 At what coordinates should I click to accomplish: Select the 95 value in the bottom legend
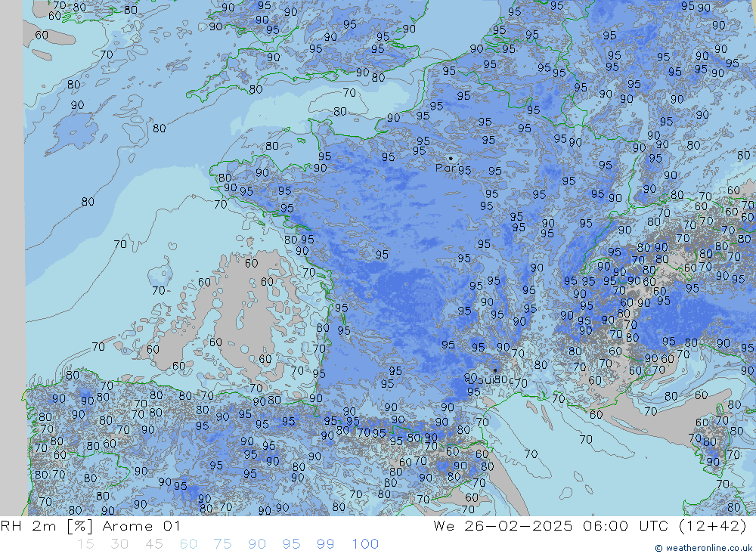291,544
